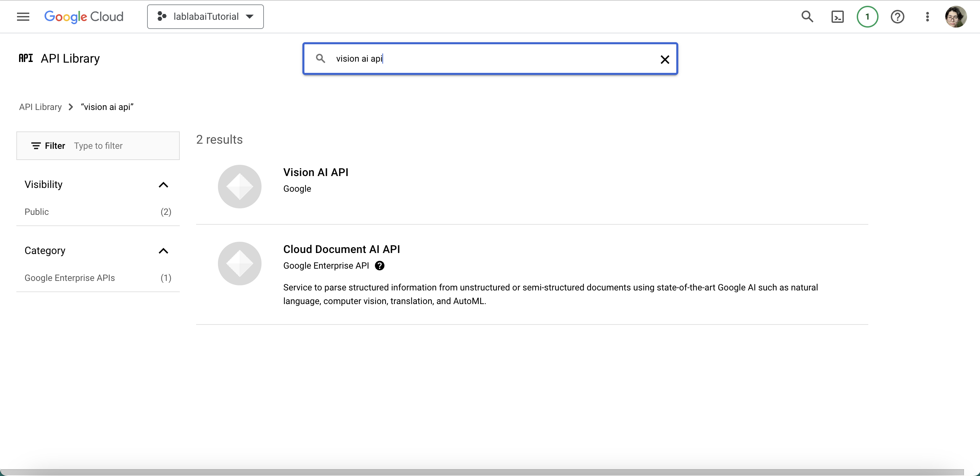Screen dimensions: 980x476
Task: Click the Google Cloud logo
Action: [84, 17]
